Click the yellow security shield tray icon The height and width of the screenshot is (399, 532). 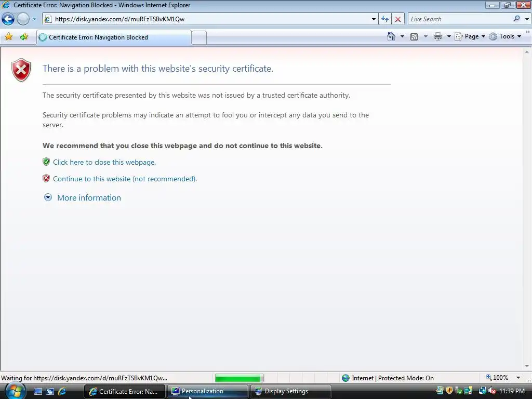449,391
